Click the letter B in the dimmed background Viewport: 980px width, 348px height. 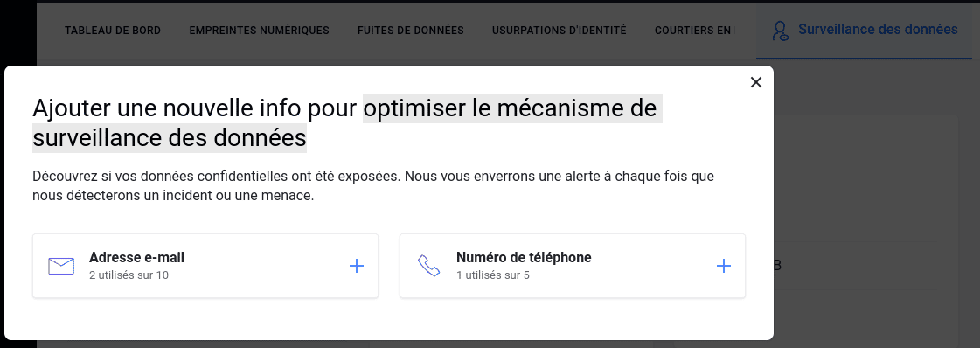click(777, 266)
